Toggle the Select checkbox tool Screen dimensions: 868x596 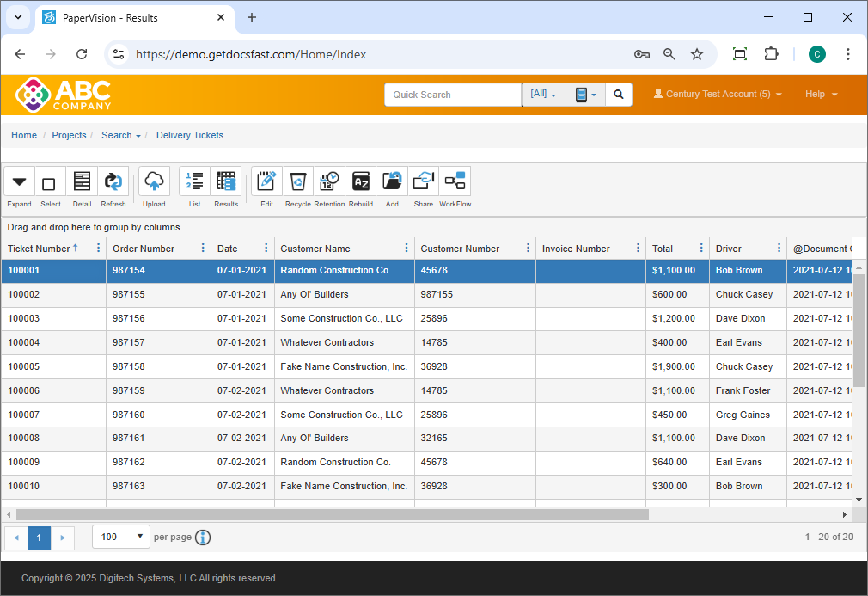50,183
